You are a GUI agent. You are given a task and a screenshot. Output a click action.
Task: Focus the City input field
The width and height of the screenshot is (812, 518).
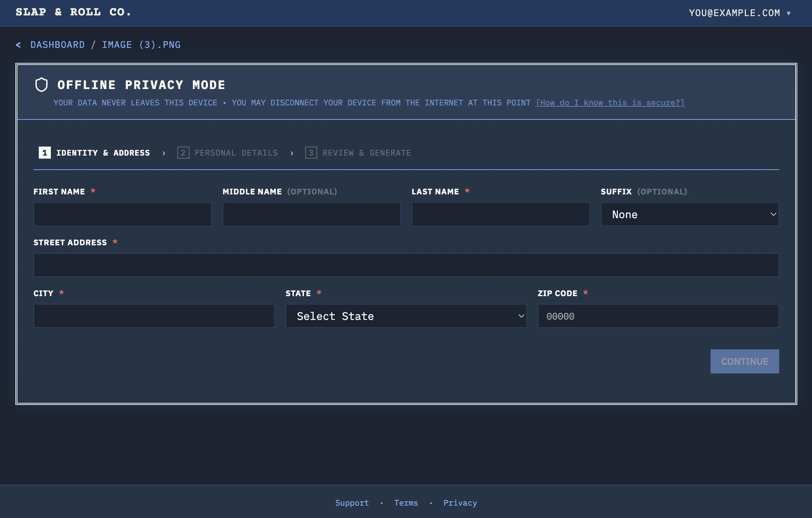(154, 316)
